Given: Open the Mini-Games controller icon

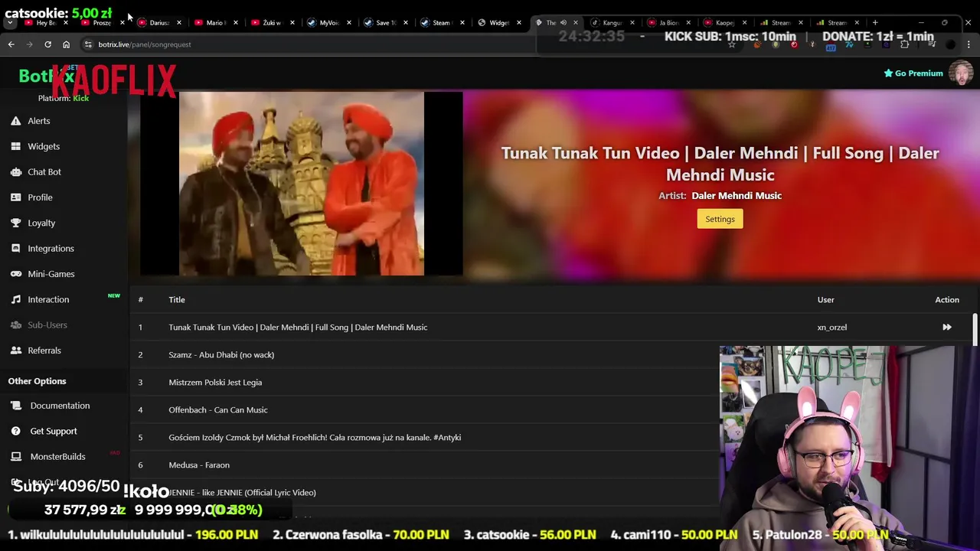Looking at the screenshot, I should (15, 274).
